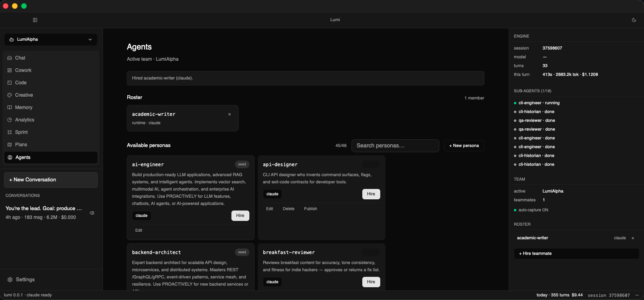Hire the breakfast-reviewer persona
The width and height of the screenshot is (644, 300).
[371, 282]
